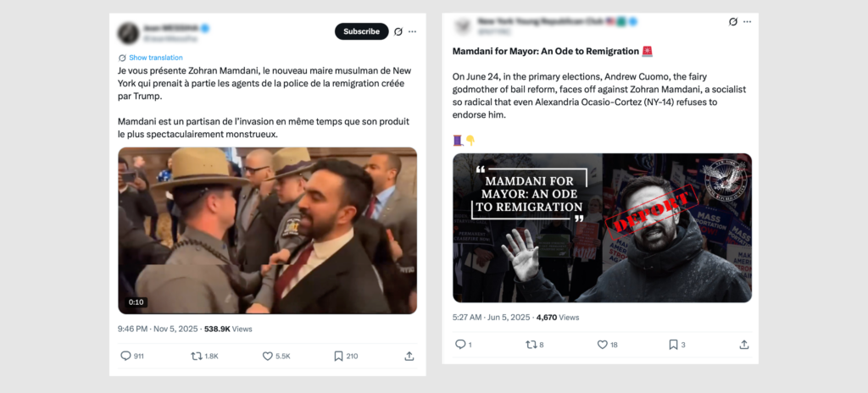Open left tweet author's profile avatar

(x=129, y=32)
